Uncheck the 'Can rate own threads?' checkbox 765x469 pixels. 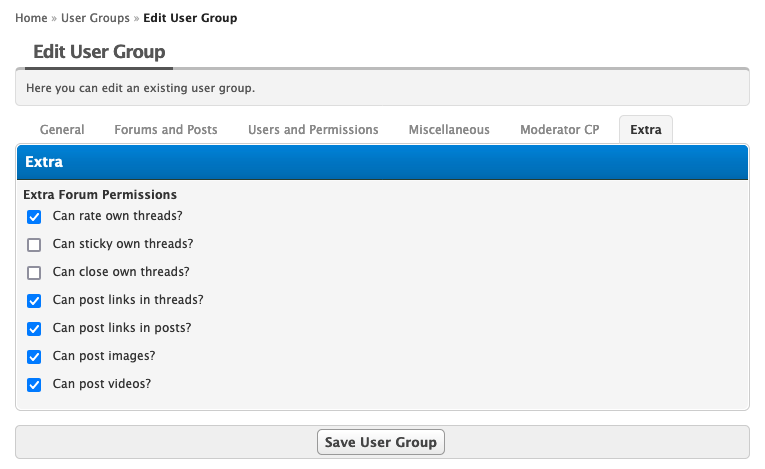coord(34,216)
